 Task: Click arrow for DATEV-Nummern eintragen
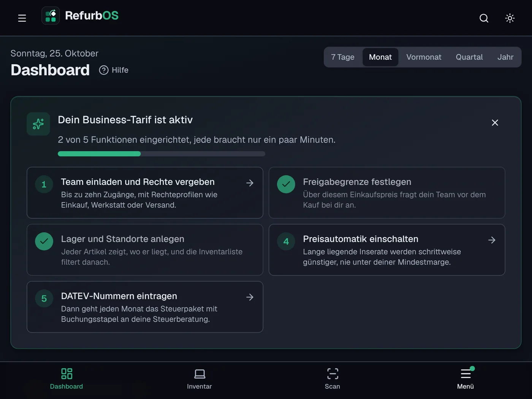pyautogui.click(x=250, y=297)
